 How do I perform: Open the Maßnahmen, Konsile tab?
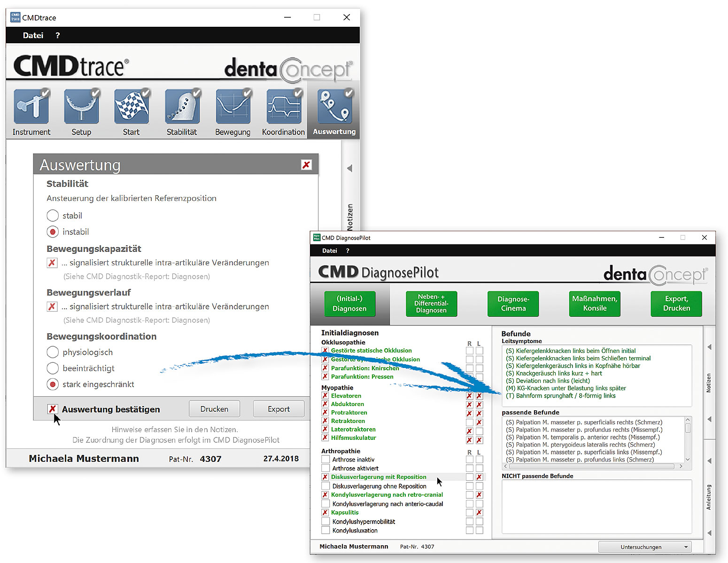595,304
